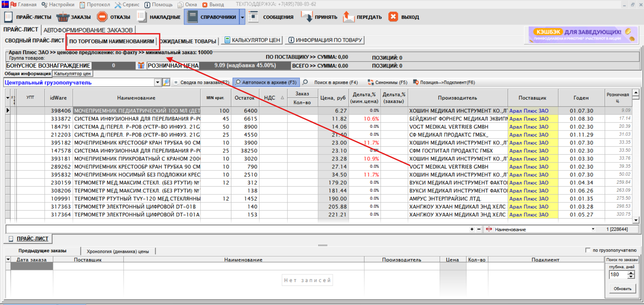
Task: Open the ЗАКАЗЫ basket icon
Action: 62,17
